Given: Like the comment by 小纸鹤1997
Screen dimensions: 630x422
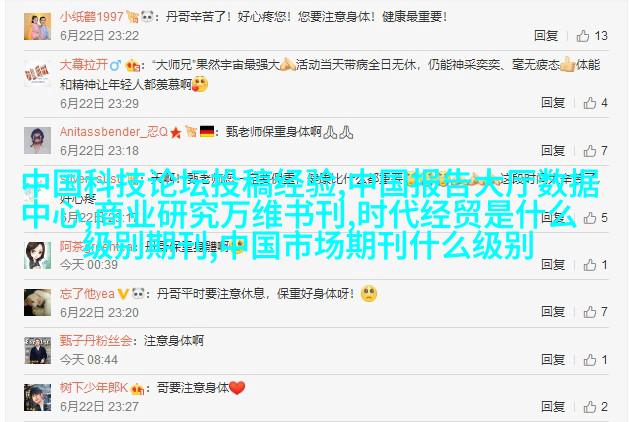Looking at the screenshot, I should [x=583, y=36].
